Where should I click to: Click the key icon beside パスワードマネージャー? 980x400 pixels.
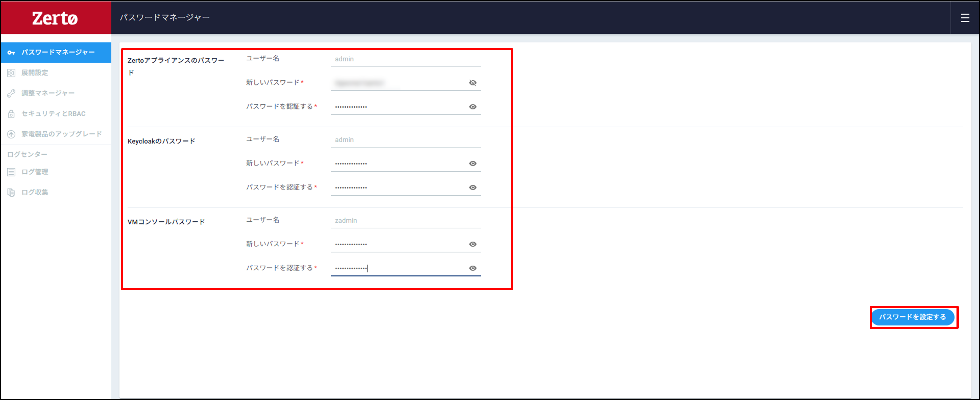pos(11,52)
